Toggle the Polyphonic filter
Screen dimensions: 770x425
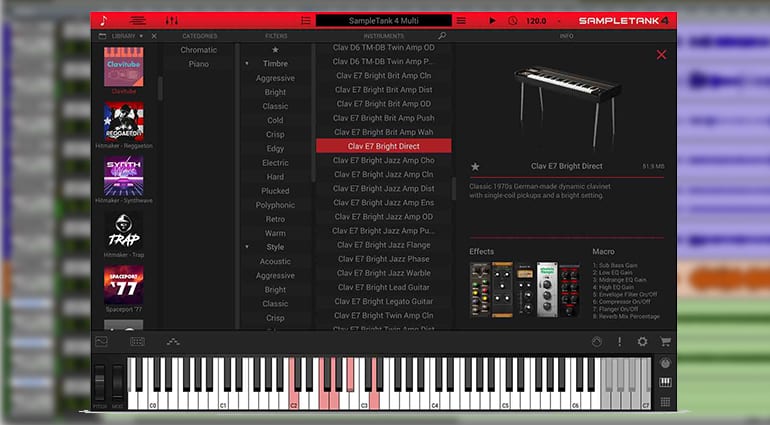click(275, 205)
